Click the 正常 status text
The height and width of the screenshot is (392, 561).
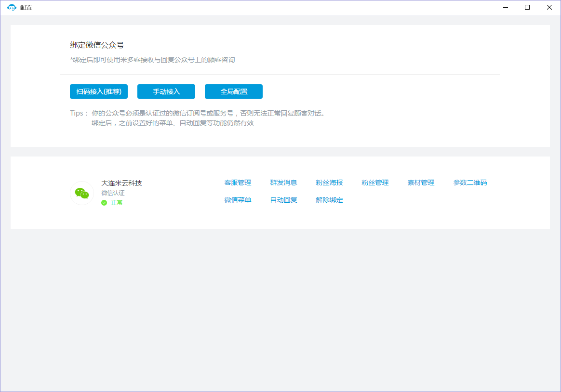[117, 203]
